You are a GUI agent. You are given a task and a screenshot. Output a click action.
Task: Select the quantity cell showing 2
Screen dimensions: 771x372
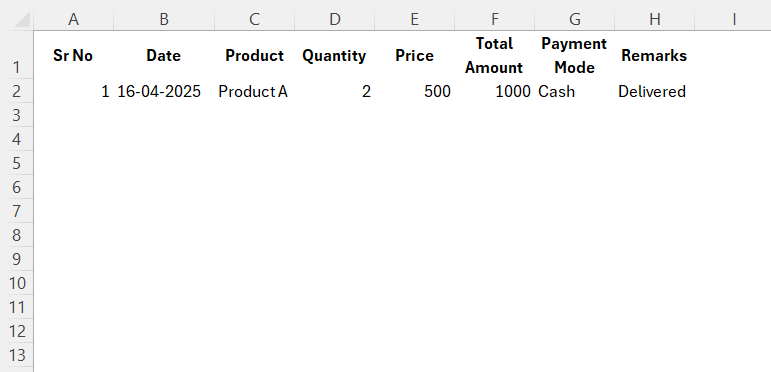pos(334,91)
